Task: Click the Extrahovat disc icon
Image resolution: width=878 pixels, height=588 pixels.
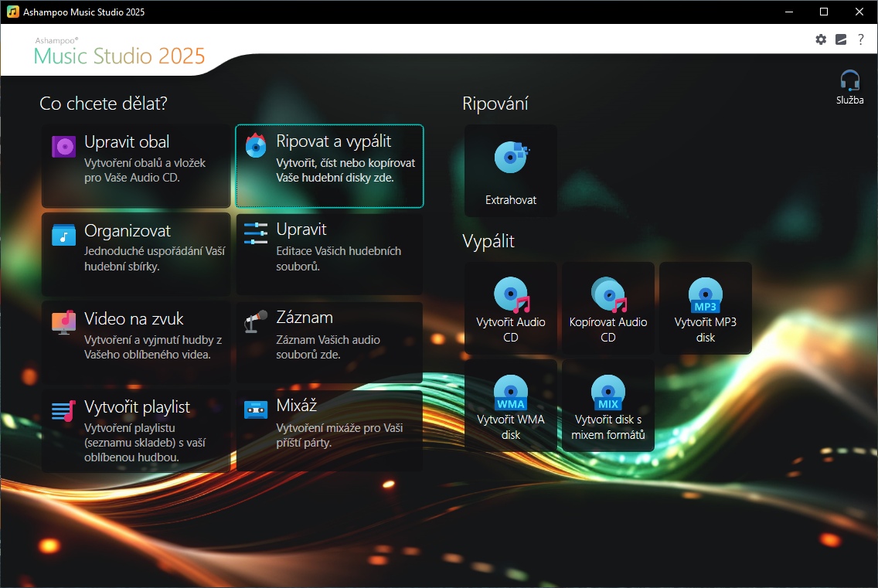Action: coord(511,157)
